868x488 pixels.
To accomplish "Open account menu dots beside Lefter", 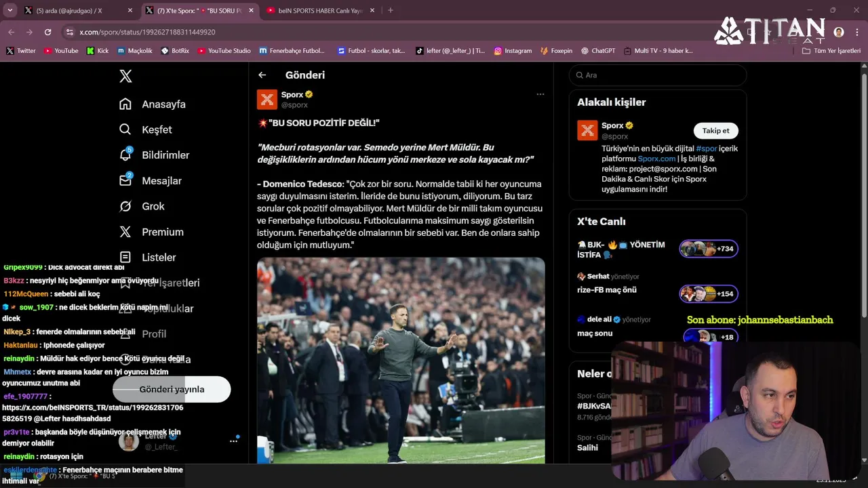I will point(233,441).
